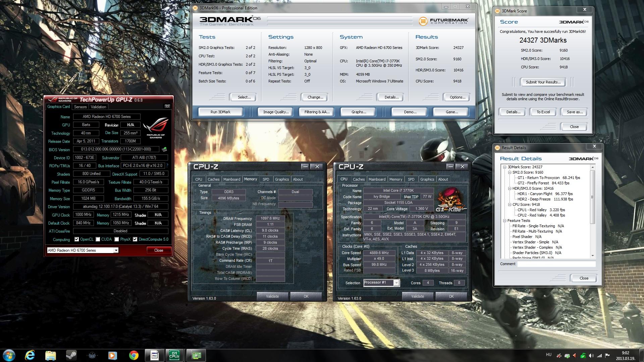Toggle the PhysX checkbox in GPU-Z
The image size is (644, 362).
117,239
